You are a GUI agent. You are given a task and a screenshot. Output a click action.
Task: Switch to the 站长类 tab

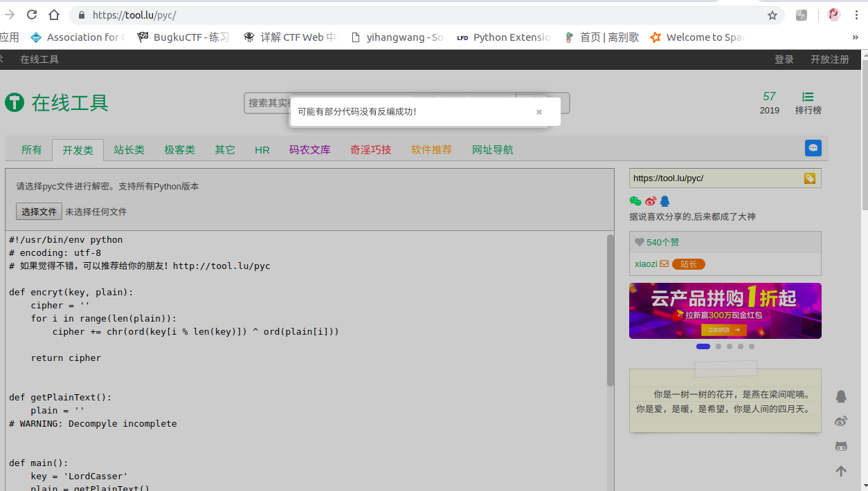click(x=129, y=150)
